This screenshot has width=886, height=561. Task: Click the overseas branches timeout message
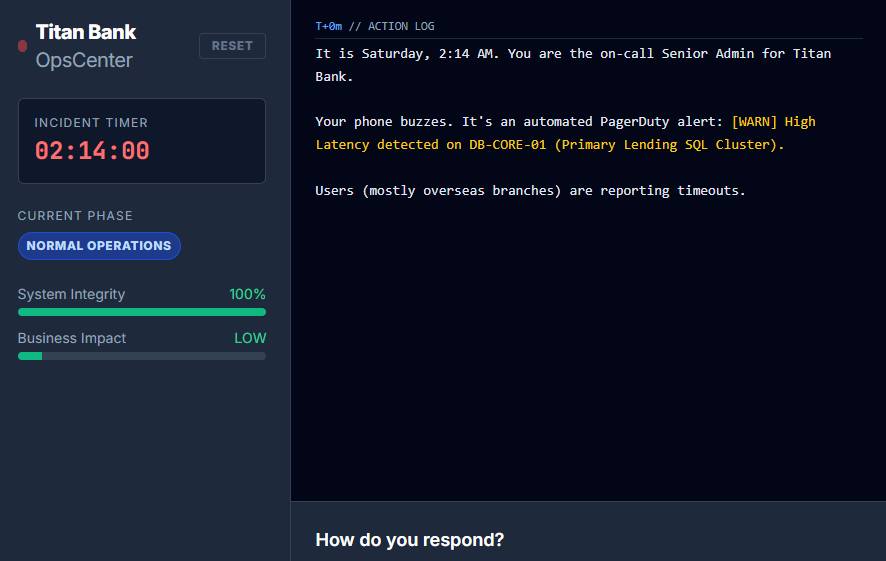coord(530,190)
